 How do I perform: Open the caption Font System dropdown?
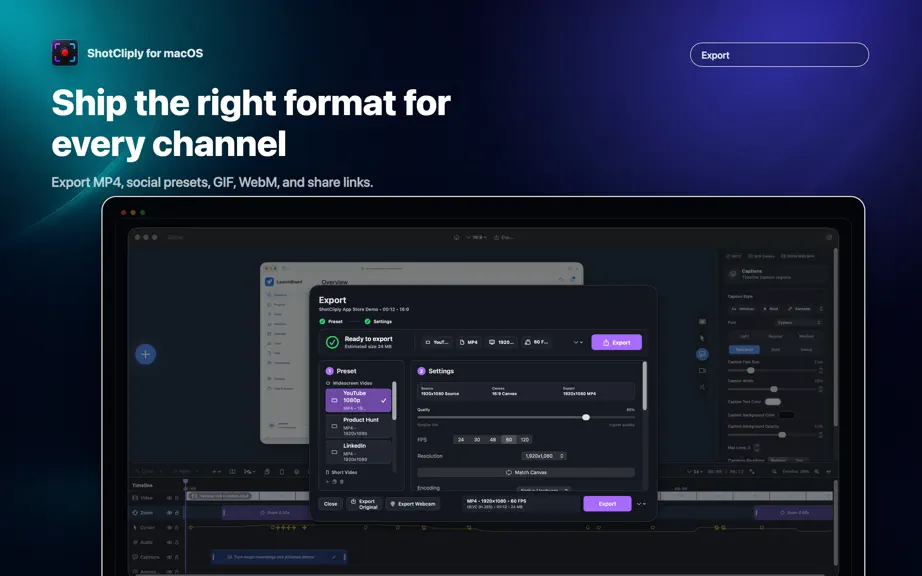tap(799, 323)
